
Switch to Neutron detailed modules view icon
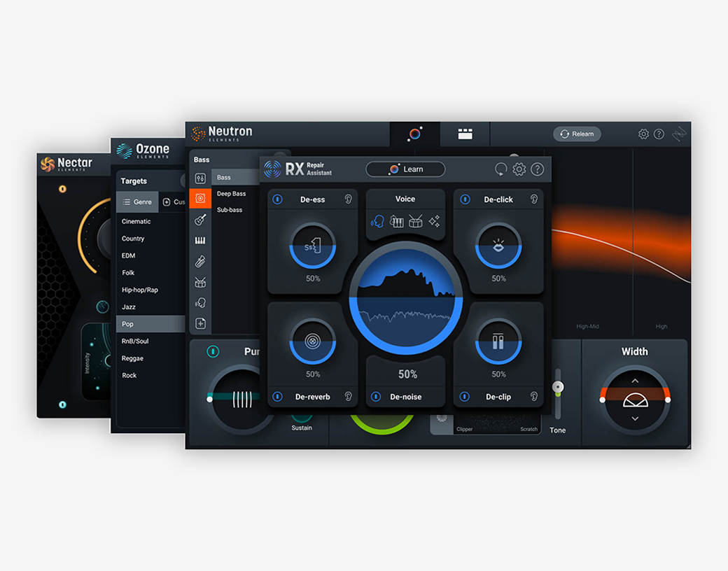[465, 134]
